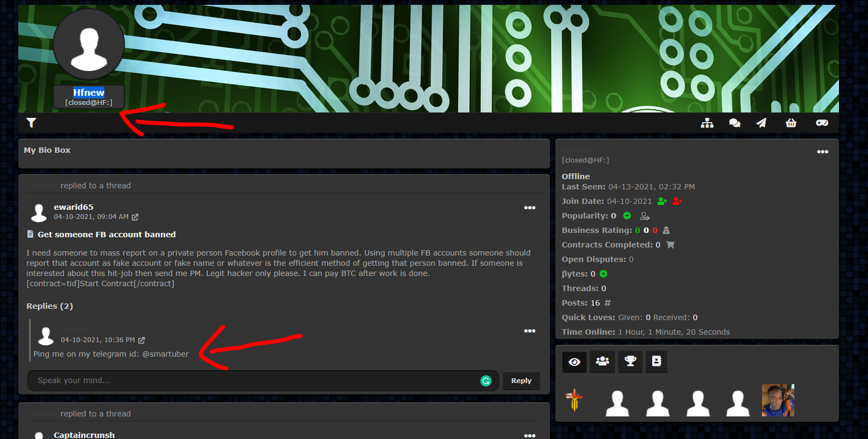Open external link icon beside 09:04 AM timestamp
Screen dimensions: 868x439
tap(135, 217)
